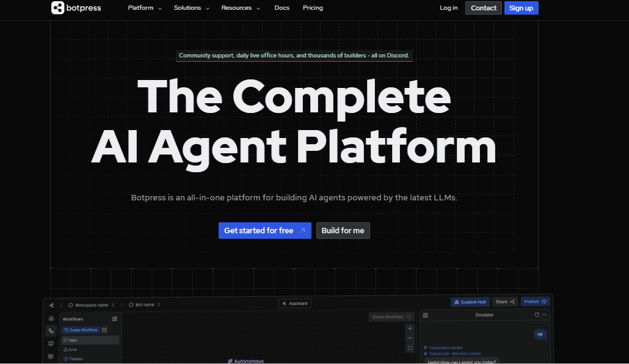
Task: Click the Share button in studio toolbar
Action: (504, 302)
